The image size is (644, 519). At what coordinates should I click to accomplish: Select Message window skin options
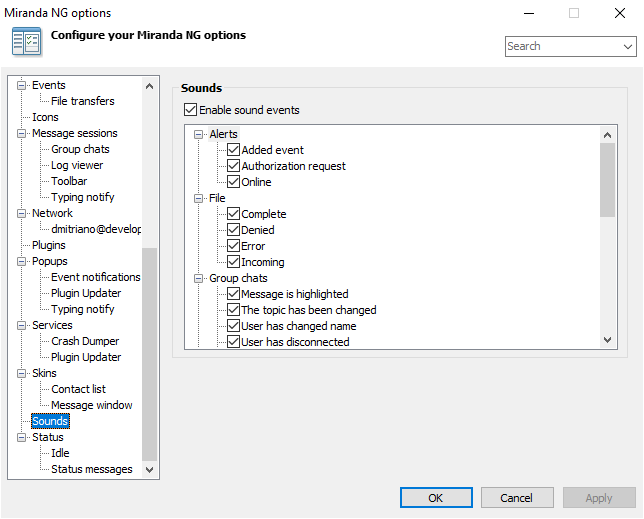coord(92,405)
